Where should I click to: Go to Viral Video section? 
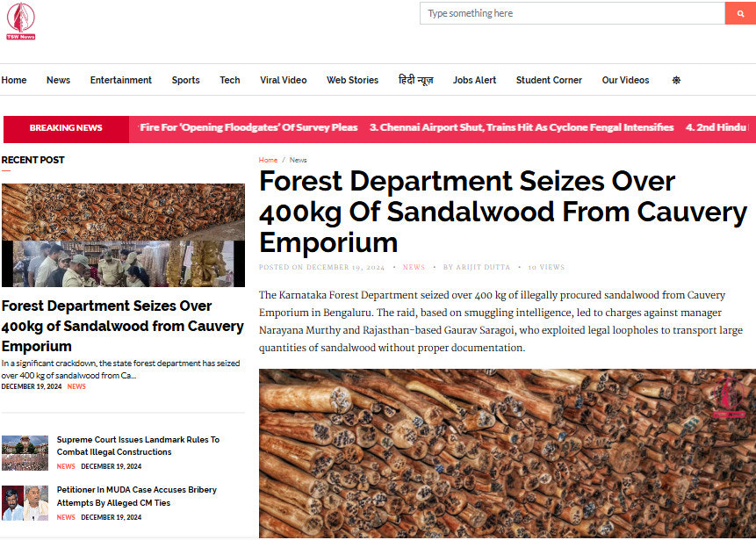[x=284, y=81]
